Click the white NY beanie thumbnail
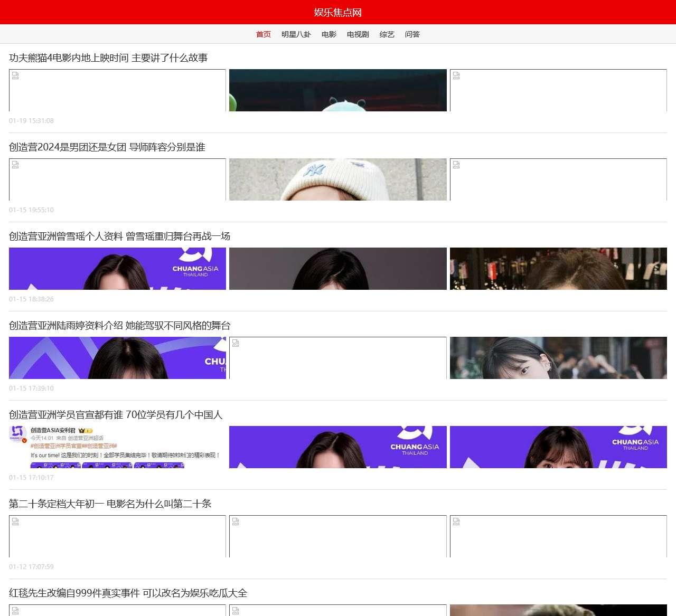The width and height of the screenshot is (676, 616). click(x=338, y=179)
